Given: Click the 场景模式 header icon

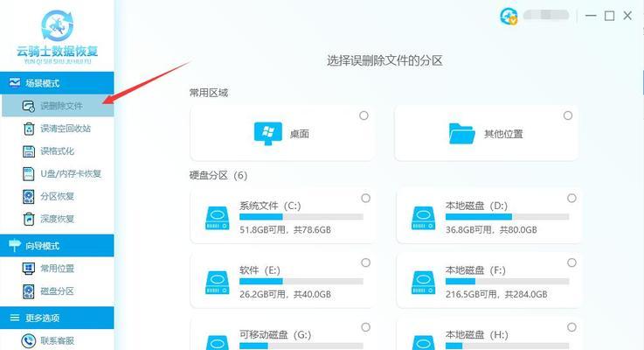Looking at the screenshot, I should (x=15, y=82).
